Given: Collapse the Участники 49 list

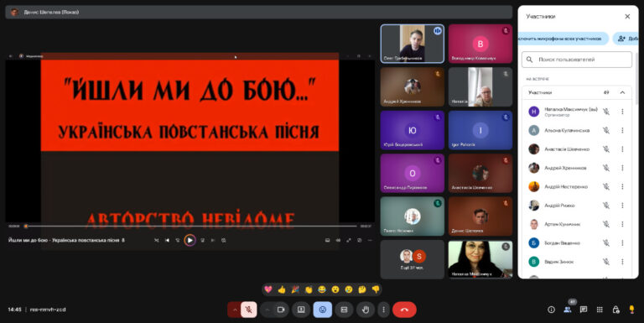Looking at the screenshot, I should [x=622, y=92].
